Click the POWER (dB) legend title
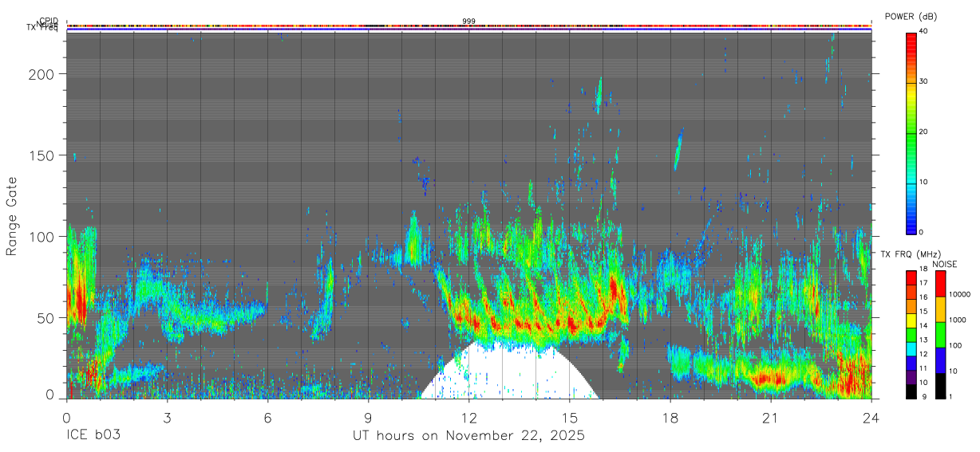 (911, 17)
